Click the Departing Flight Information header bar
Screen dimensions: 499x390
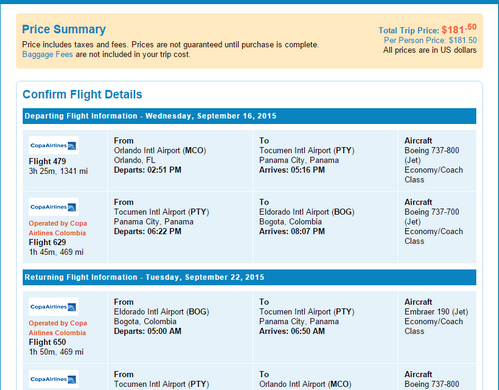[249, 116]
